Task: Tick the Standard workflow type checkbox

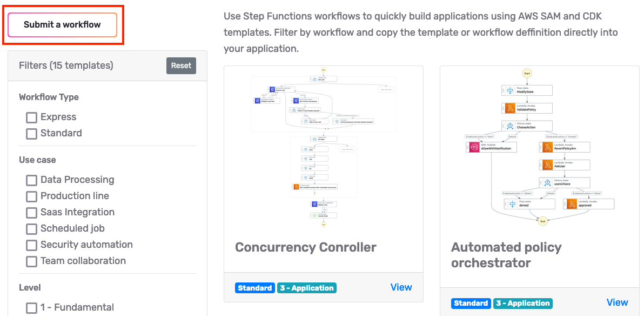Action: click(32, 134)
